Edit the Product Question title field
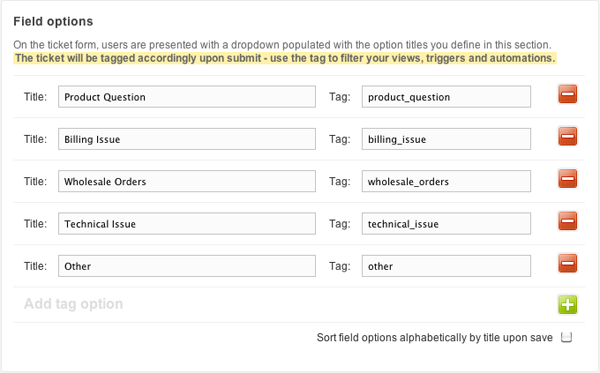 pyautogui.click(x=187, y=97)
